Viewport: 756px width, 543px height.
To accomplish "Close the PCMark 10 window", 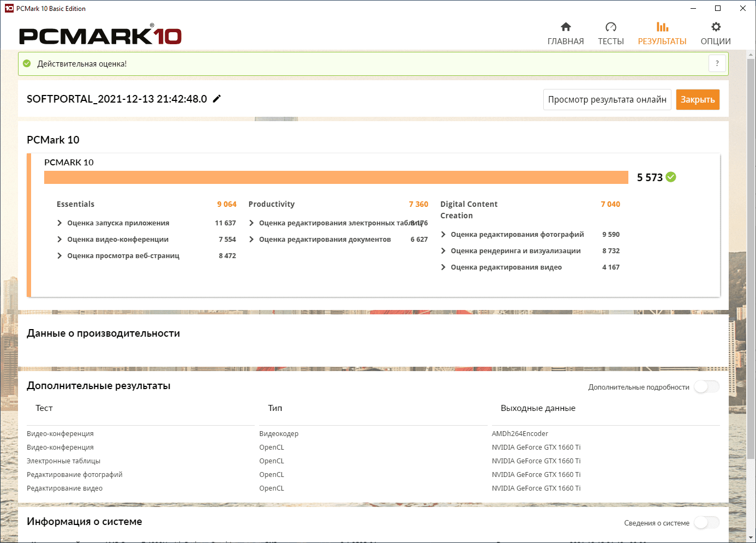I will coord(743,8).
